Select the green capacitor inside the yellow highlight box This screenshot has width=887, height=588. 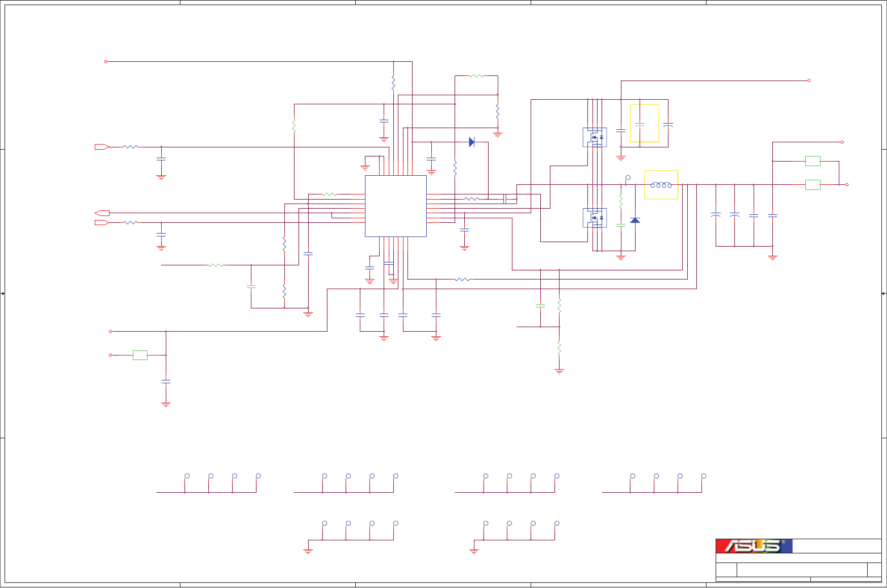pos(640,124)
